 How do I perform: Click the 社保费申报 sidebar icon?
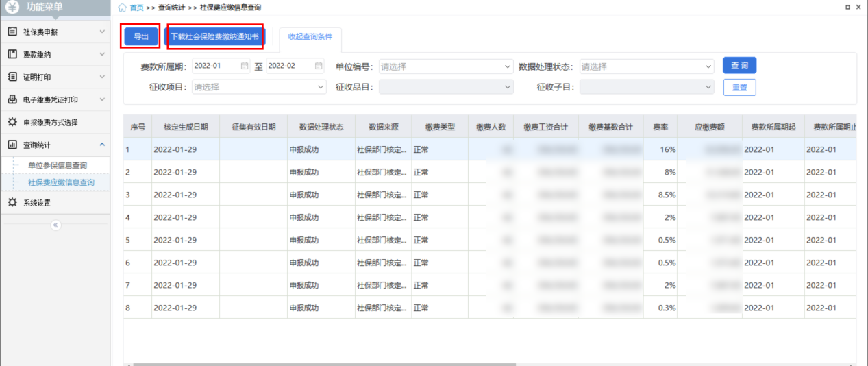click(x=12, y=32)
